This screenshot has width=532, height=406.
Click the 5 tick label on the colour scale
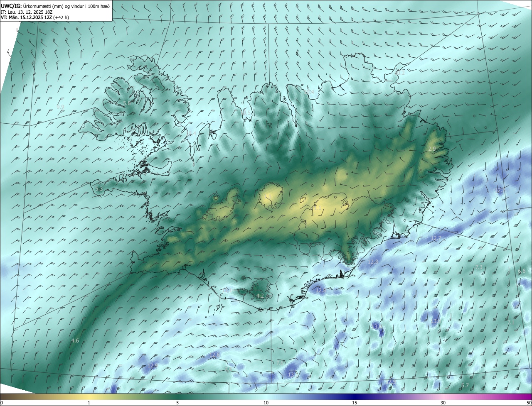177,403
